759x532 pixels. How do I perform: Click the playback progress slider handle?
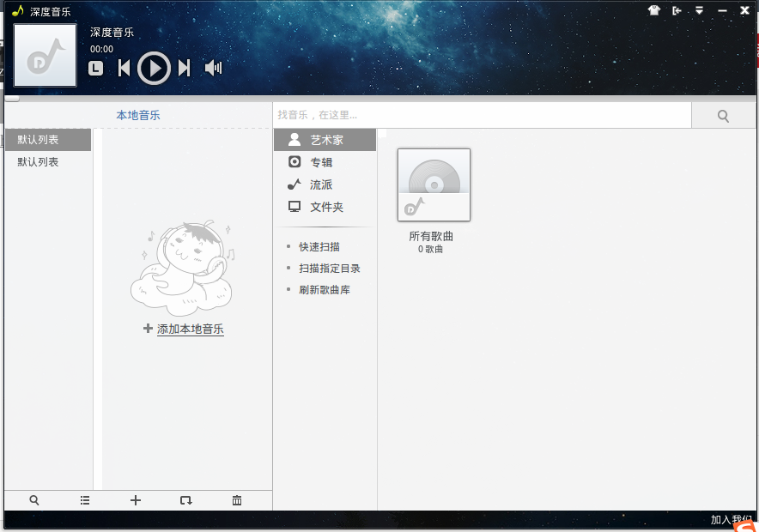[x=12, y=99]
